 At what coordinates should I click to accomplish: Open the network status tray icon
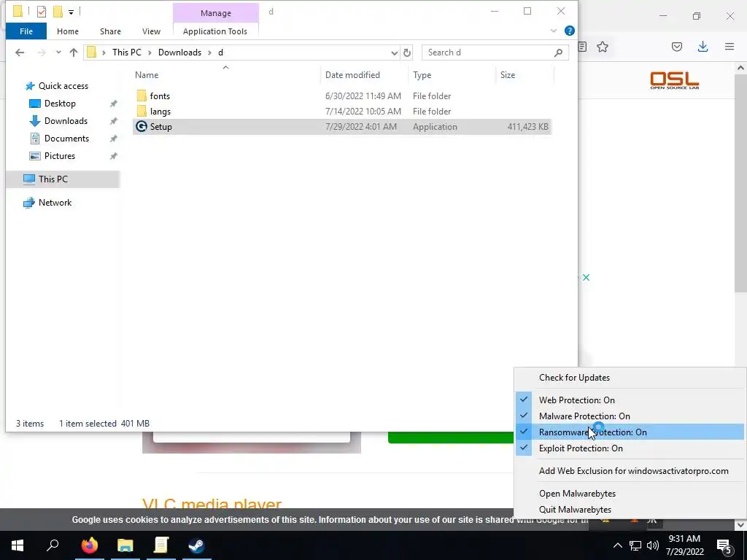click(635, 545)
